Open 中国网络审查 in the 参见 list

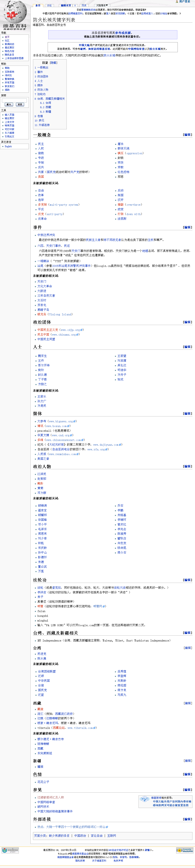46,802
